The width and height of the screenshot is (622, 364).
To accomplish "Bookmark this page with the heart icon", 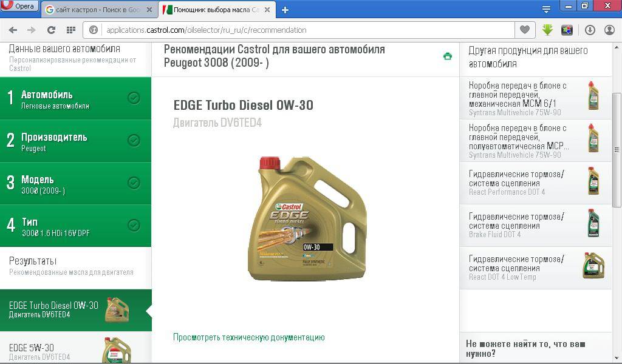I will point(524,30).
